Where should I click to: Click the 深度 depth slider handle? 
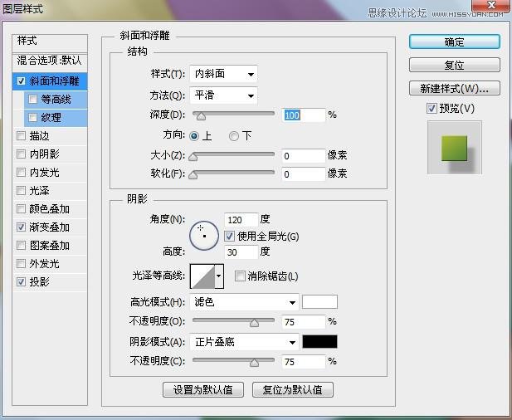coord(201,116)
